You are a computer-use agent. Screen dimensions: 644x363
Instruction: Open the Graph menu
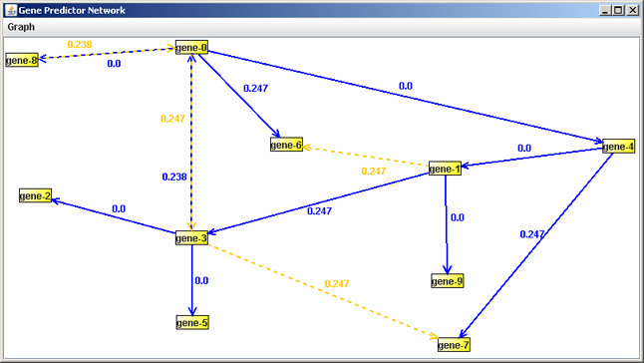[21, 27]
